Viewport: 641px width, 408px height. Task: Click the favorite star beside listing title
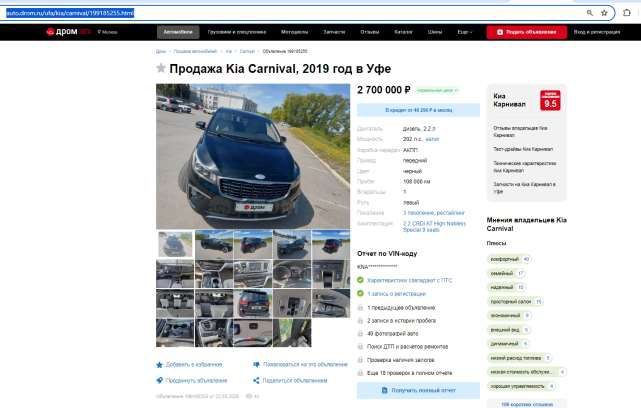[x=161, y=68]
